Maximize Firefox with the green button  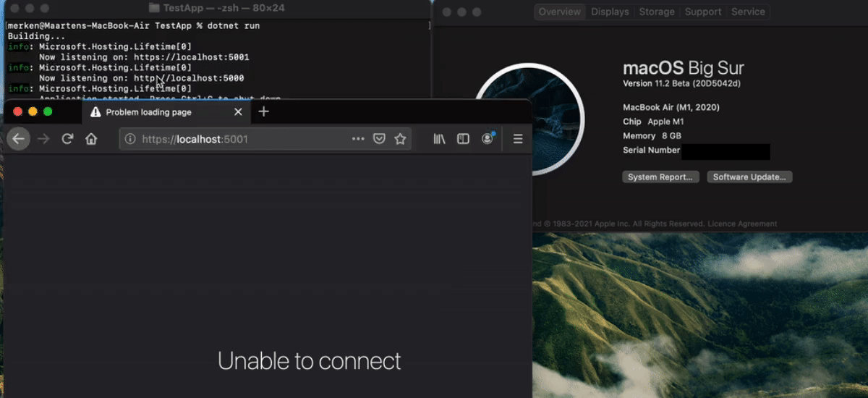(48, 111)
